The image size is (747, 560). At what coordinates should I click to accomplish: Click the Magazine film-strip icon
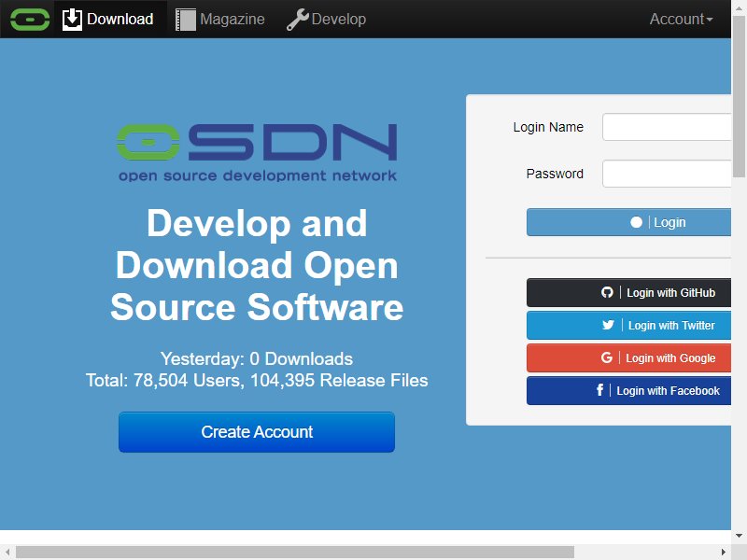tap(186, 20)
